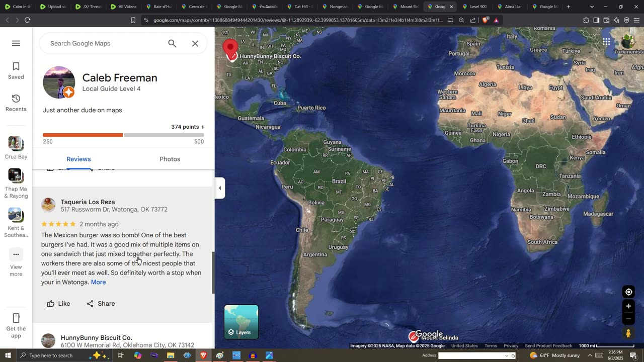Screen dimensions: 644x362
Task: Open HunnyBunny Biscuit Co. review title
Action: pyautogui.click(x=96, y=337)
